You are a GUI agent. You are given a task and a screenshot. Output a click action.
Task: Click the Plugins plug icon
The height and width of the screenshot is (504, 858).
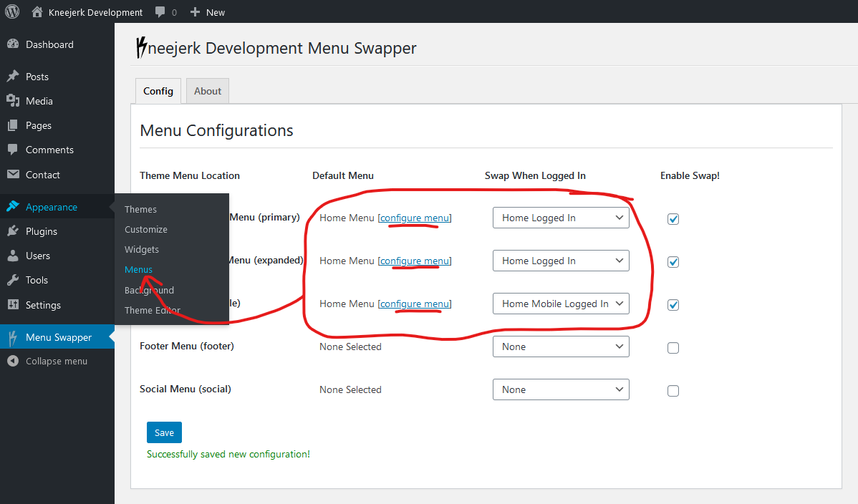tap(13, 231)
